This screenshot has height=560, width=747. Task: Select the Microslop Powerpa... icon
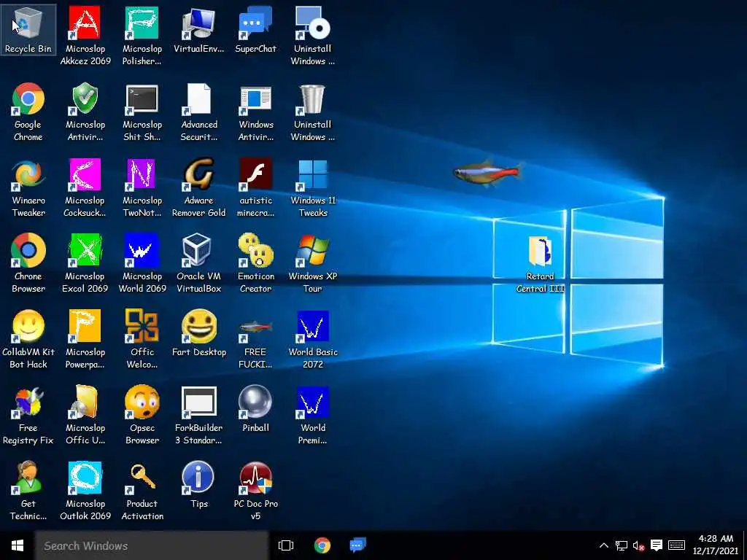85,339
